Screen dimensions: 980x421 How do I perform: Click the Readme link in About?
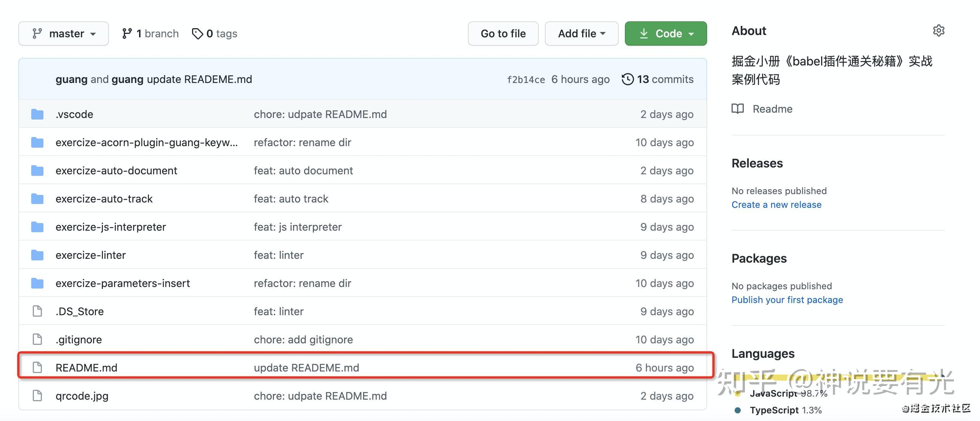coord(772,109)
